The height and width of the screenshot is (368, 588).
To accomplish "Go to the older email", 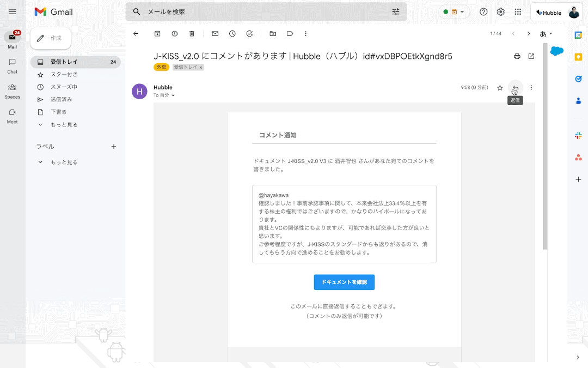I will tap(529, 34).
